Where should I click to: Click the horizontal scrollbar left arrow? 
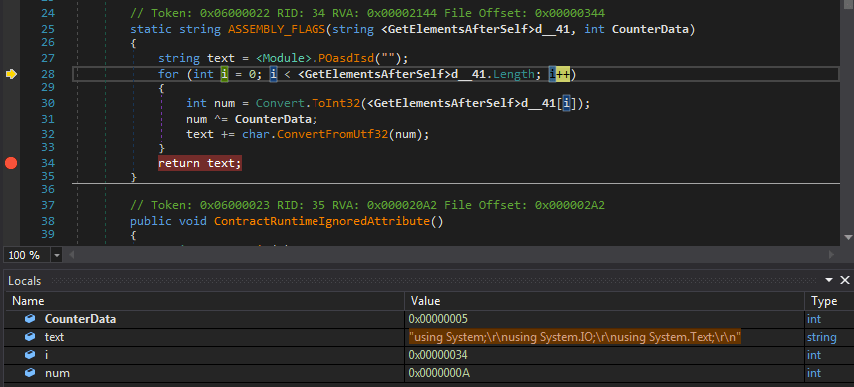pyautogui.click(x=71, y=255)
